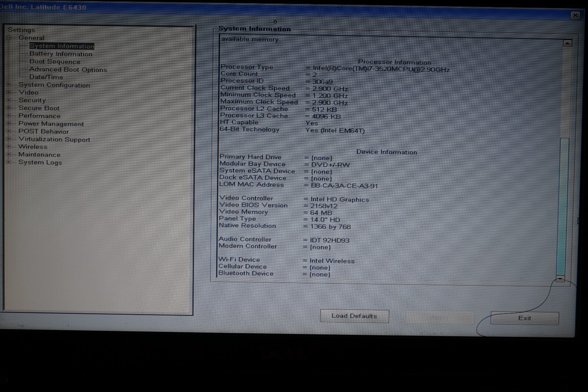Viewport: 588px width, 392px height.
Task: Click the Processor Information heading
Action: click(x=395, y=62)
